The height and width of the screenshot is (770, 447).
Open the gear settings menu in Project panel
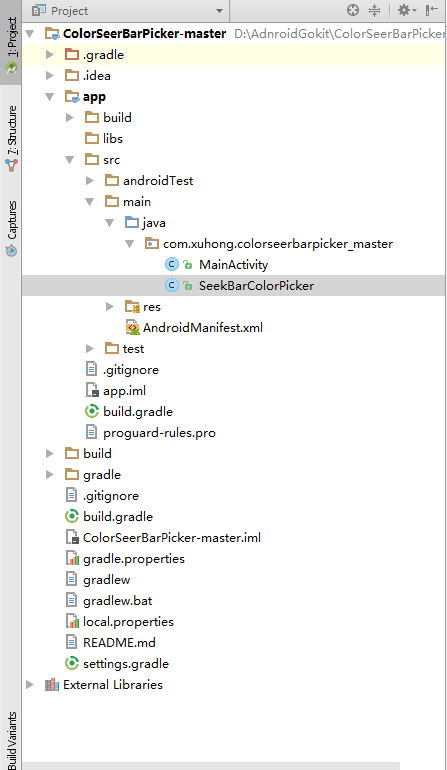406,10
